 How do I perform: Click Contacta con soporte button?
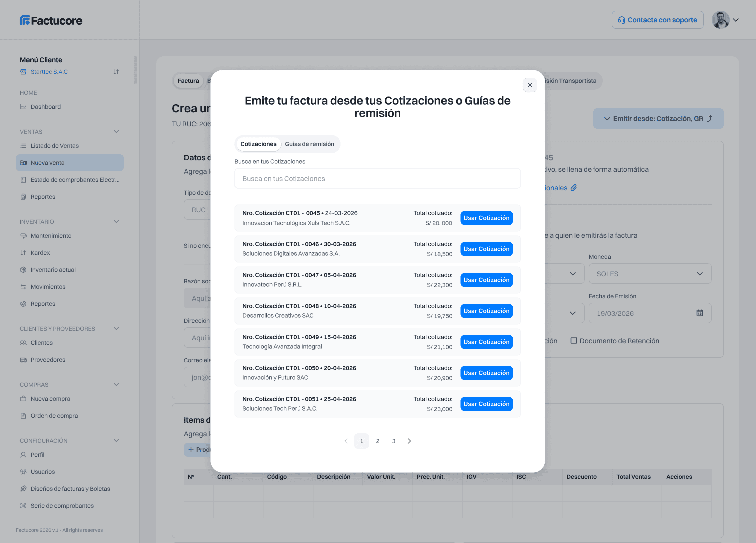point(657,20)
